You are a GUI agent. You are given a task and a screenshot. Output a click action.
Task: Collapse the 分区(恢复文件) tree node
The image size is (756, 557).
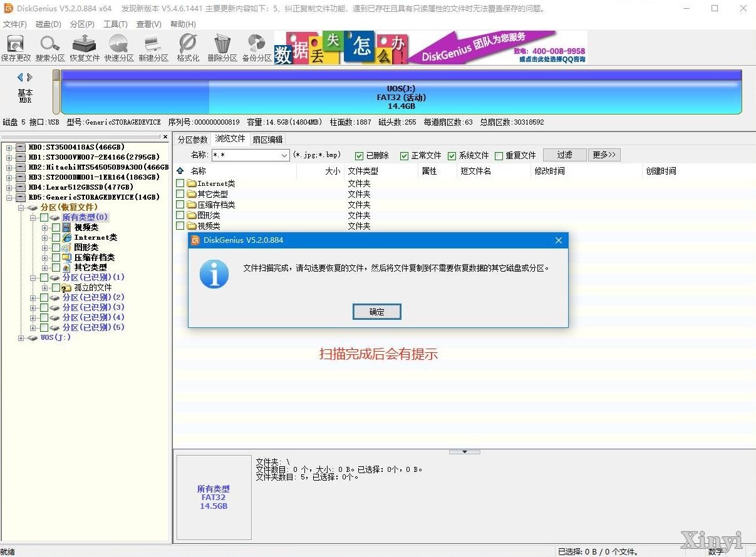(x=21, y=207)
